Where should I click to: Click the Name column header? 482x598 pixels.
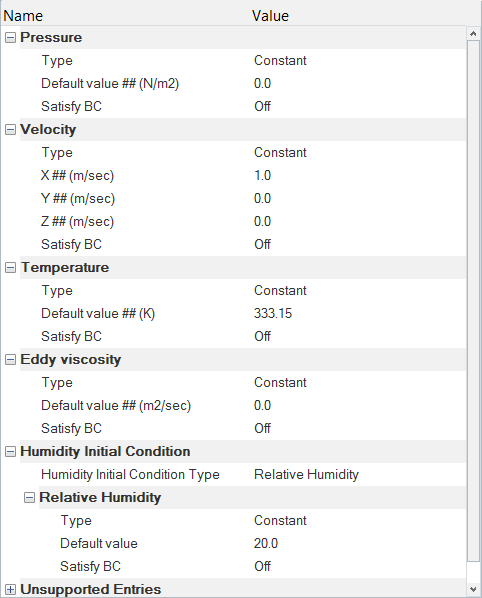pyautogui.click(x=23, y=16)
